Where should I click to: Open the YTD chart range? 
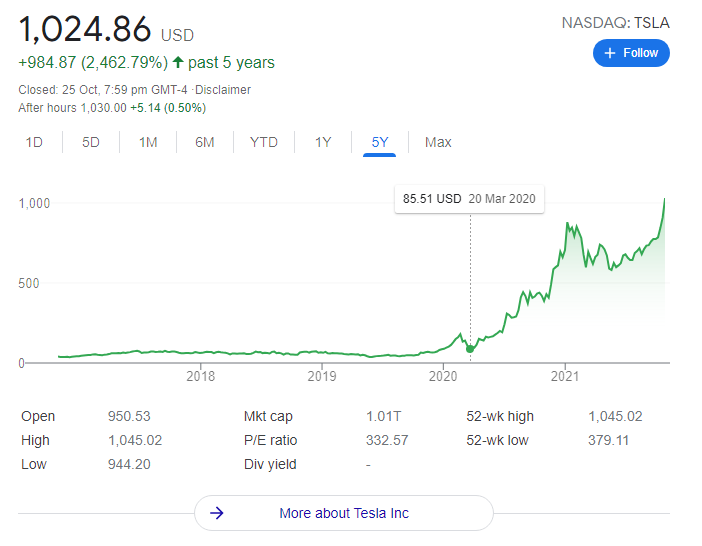pos(264,142)
